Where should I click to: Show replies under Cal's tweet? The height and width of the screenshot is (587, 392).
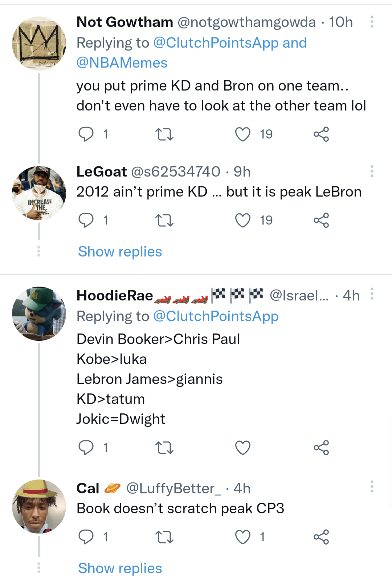(x=119, y=568)
